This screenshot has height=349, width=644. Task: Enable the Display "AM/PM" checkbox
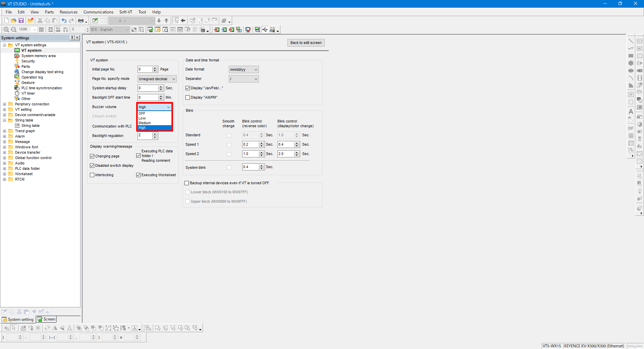[x=188, y=98]
